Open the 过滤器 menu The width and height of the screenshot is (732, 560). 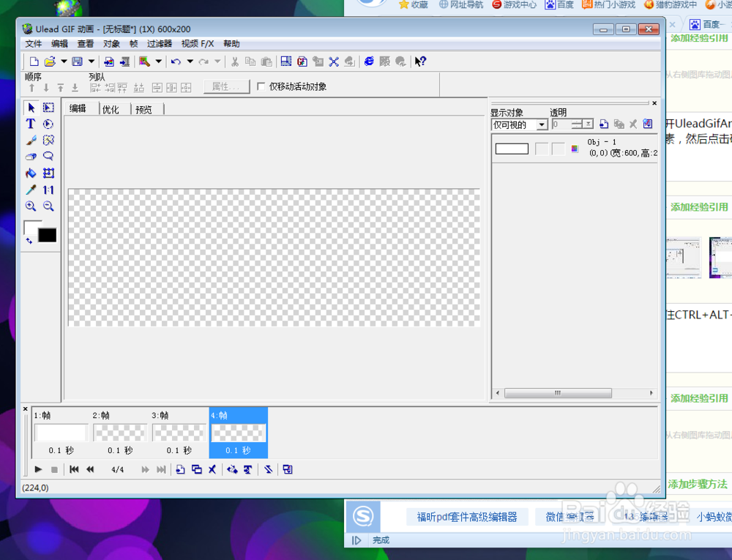[160, 44]
